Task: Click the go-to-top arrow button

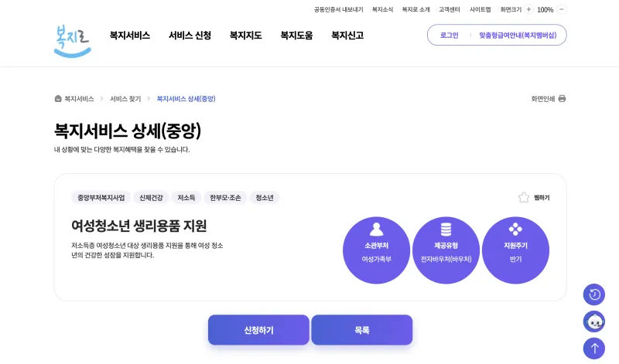Action: click(594, 349)
